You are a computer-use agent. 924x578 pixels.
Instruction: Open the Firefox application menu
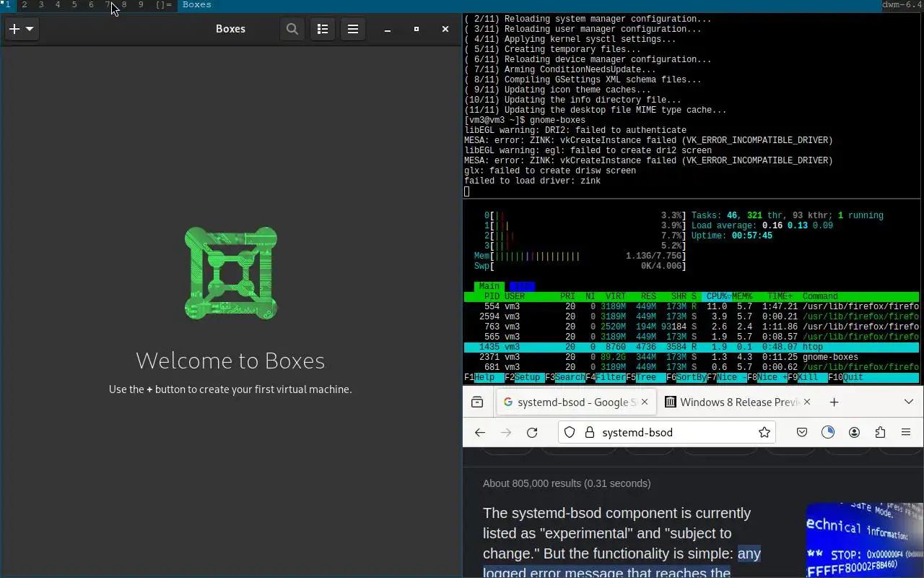[906, 432]
